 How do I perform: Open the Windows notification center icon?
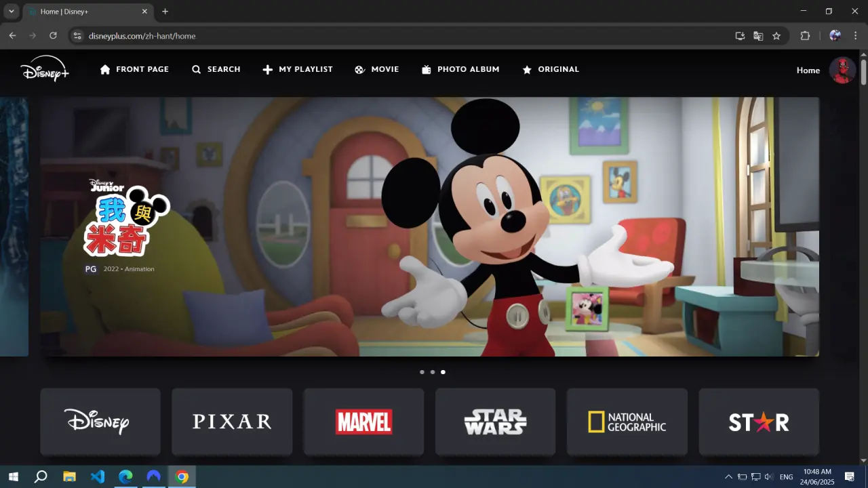click(850, 477)
